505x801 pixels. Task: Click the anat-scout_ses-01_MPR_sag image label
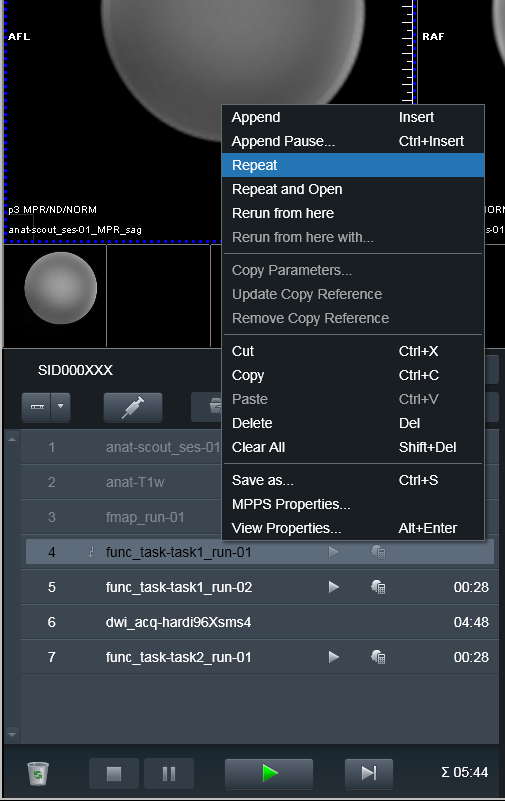pyautogui.click(x=75, y=230)
